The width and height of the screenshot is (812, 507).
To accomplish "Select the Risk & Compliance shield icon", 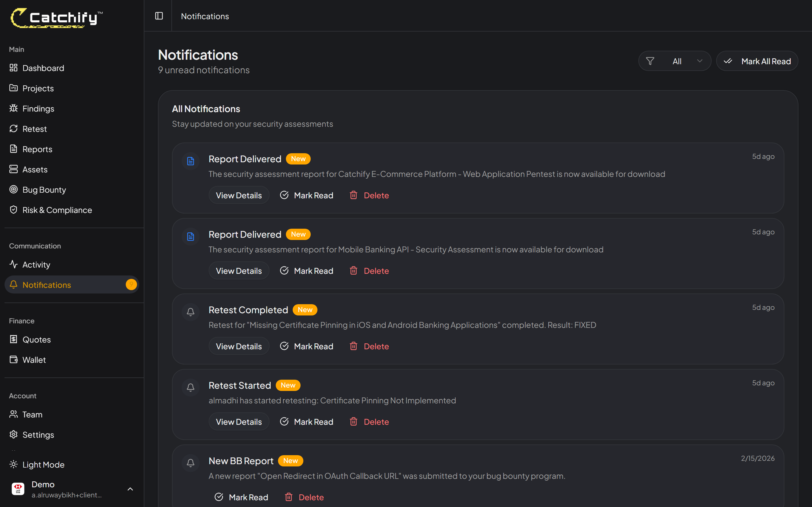I will (x=14, y=210).
